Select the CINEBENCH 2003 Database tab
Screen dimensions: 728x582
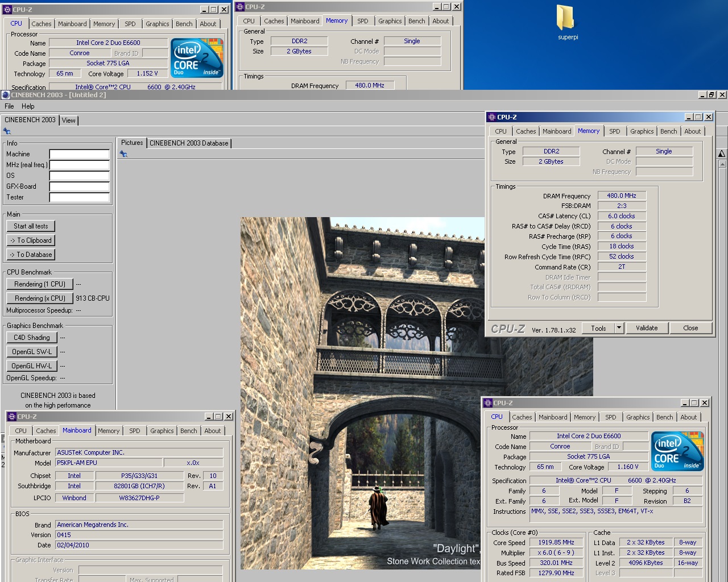pyautogui.click(x=189, y=143)
